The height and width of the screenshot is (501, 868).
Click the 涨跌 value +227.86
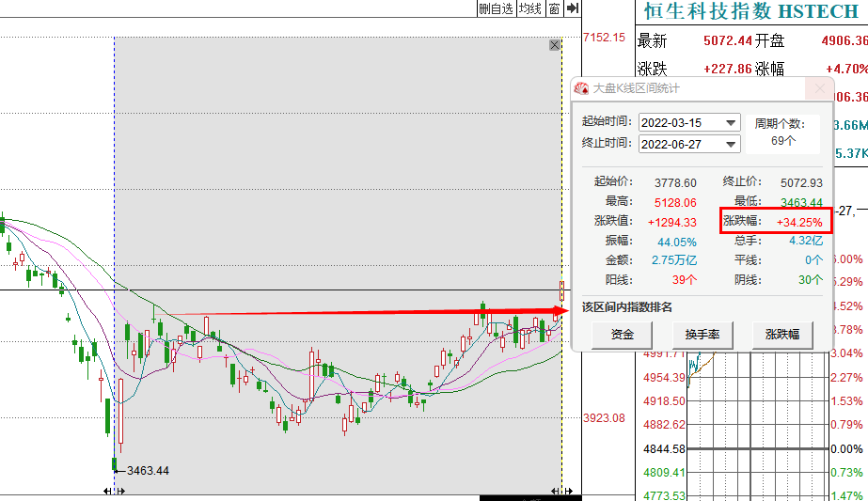[728, 69]
